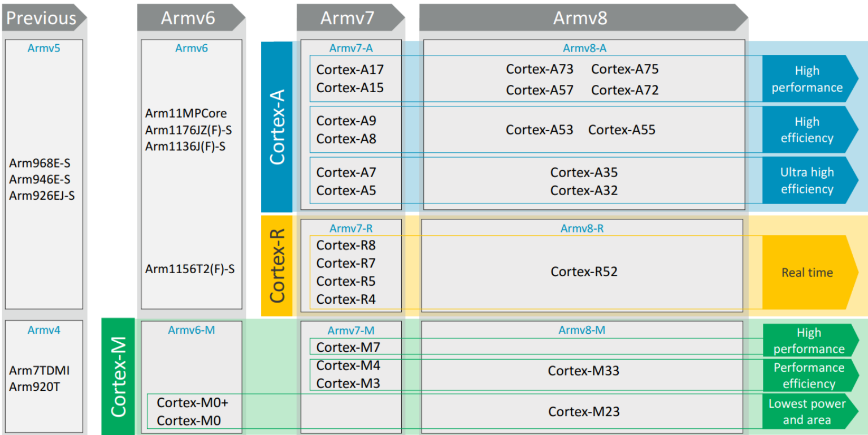Screen dimensions: 868x435
Task: Select the "Armv8-R" architecture label
Action: pos(583,228)
